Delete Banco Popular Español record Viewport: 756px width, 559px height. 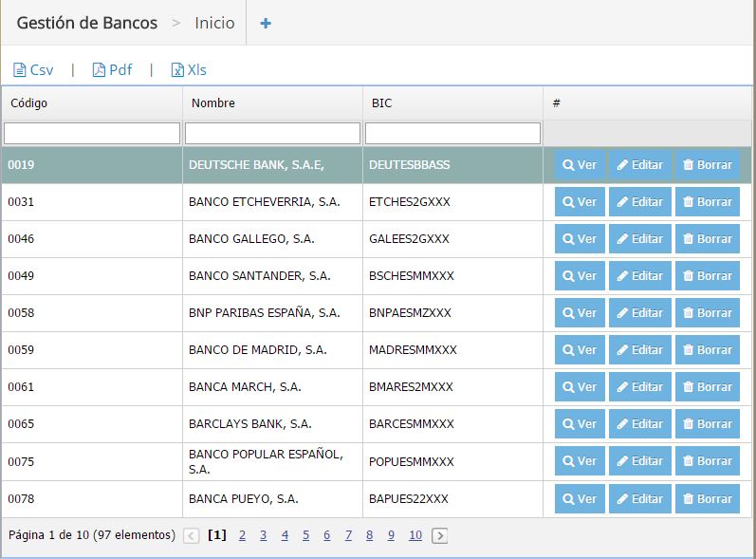[x=708, y=461]
